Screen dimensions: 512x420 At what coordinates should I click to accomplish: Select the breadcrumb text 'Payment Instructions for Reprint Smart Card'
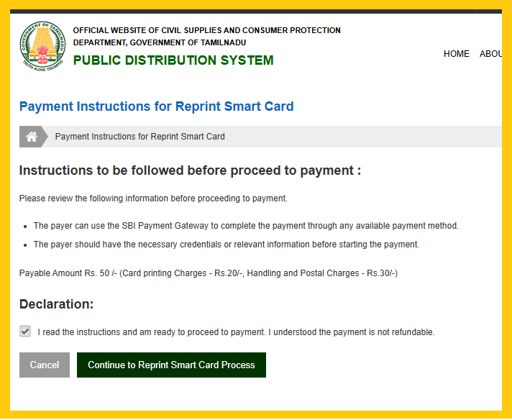[140, 137]
